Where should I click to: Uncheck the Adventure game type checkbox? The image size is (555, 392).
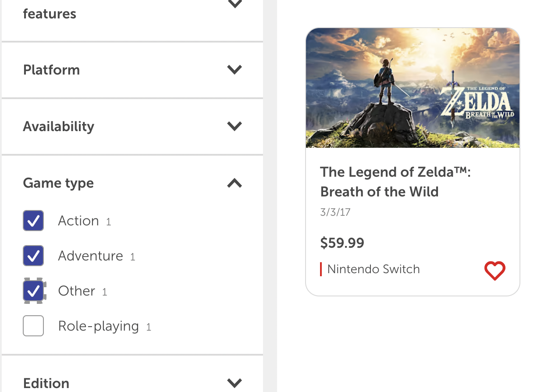(x=33, y=256)
